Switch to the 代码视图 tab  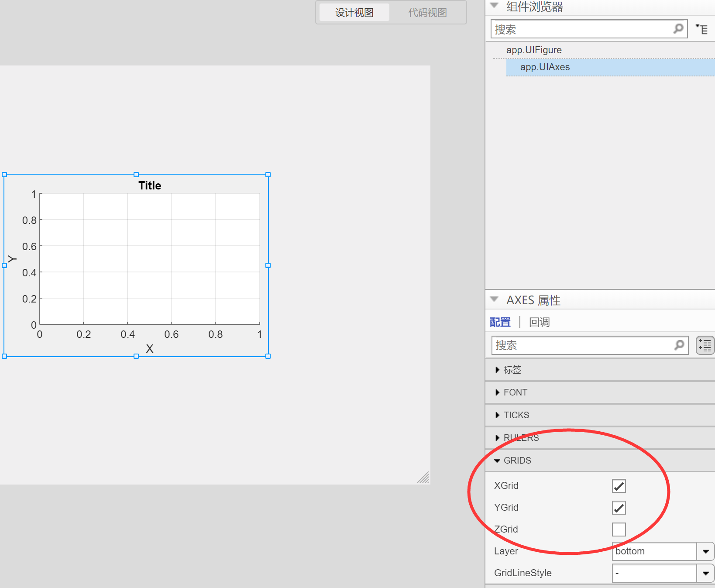pos(428,12)
